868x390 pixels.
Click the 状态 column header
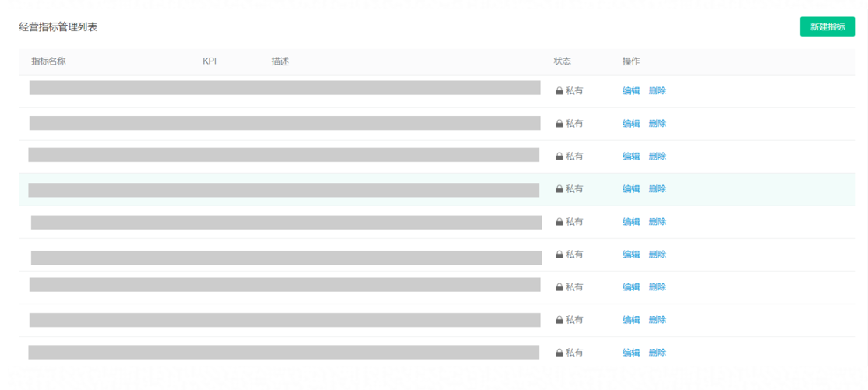click(x=562, y=61)
